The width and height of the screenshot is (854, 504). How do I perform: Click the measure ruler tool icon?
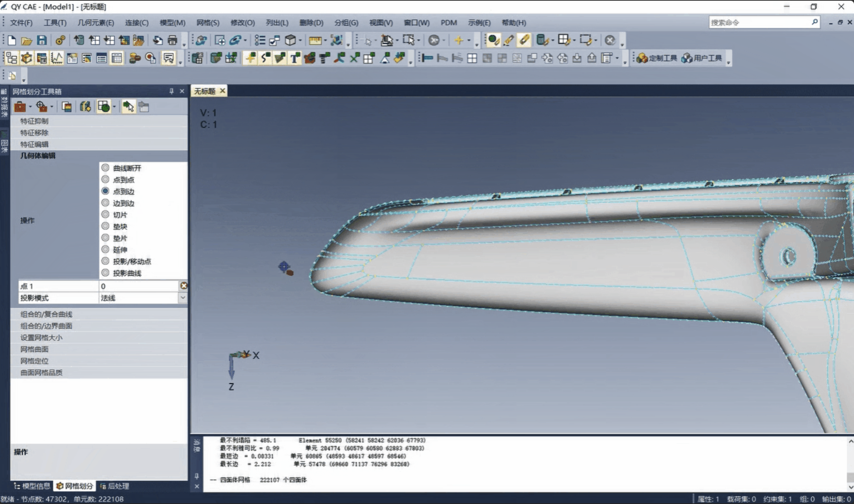315,40
